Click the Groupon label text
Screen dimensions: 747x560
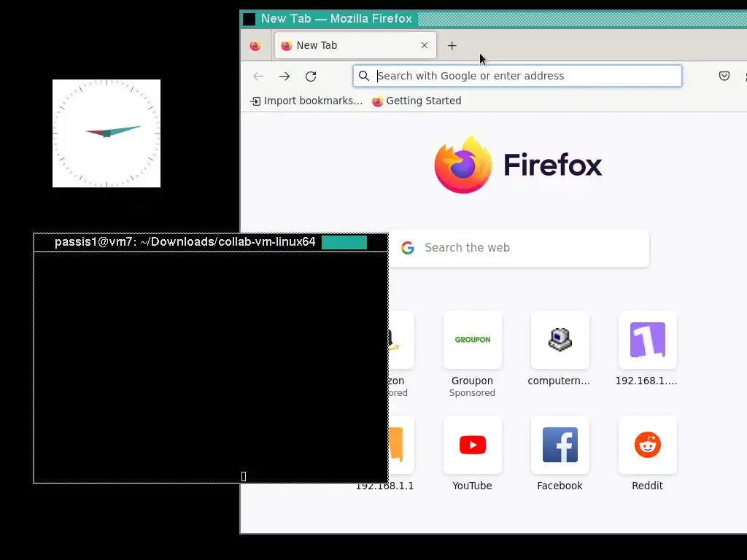coord(472,381)
